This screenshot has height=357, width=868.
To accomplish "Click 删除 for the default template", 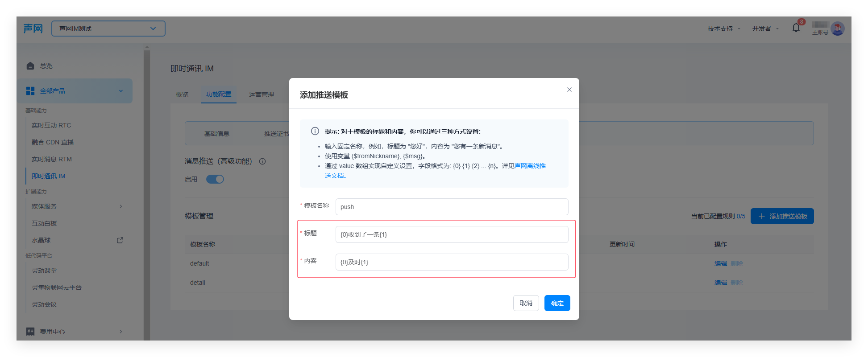I will click(737, 263).
